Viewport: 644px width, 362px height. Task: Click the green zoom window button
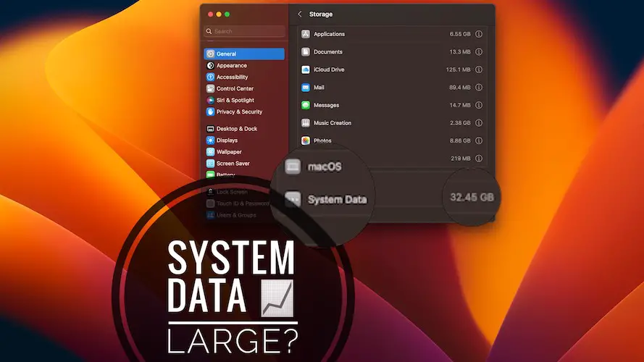227,14
